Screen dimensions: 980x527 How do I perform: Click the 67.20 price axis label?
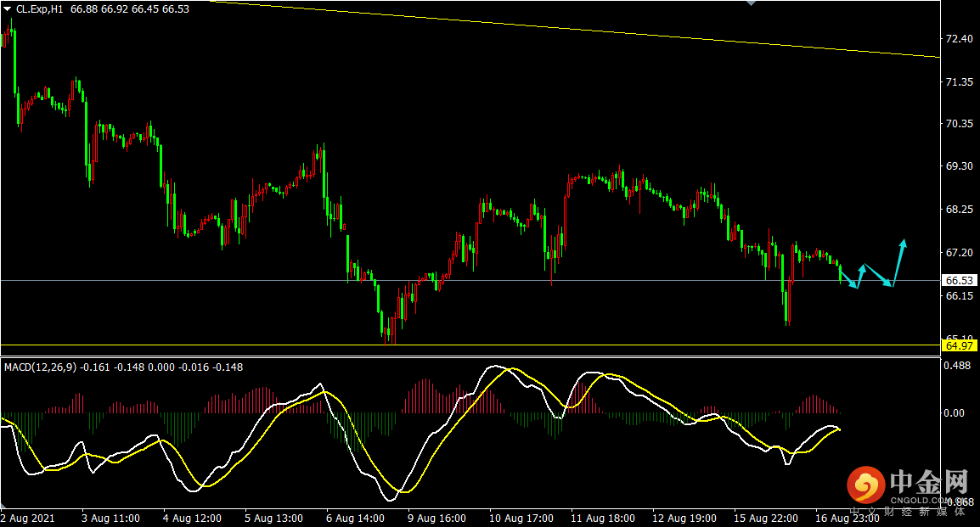(960, 252)
